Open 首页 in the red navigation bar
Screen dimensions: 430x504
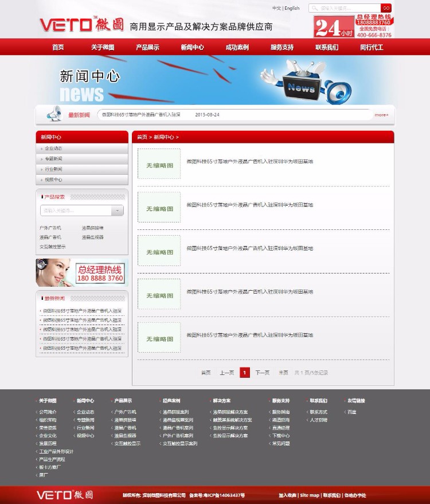58,47
